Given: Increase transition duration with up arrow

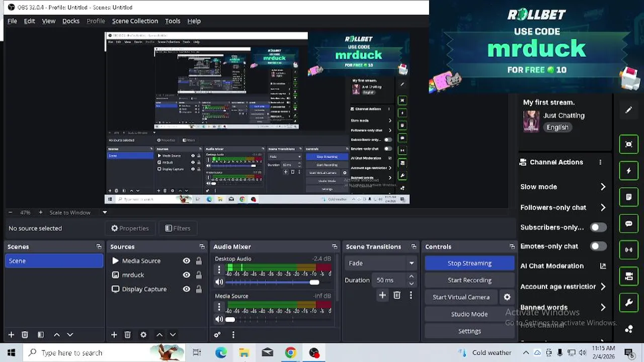Looking at the screenshot, I should pos(412,277).
